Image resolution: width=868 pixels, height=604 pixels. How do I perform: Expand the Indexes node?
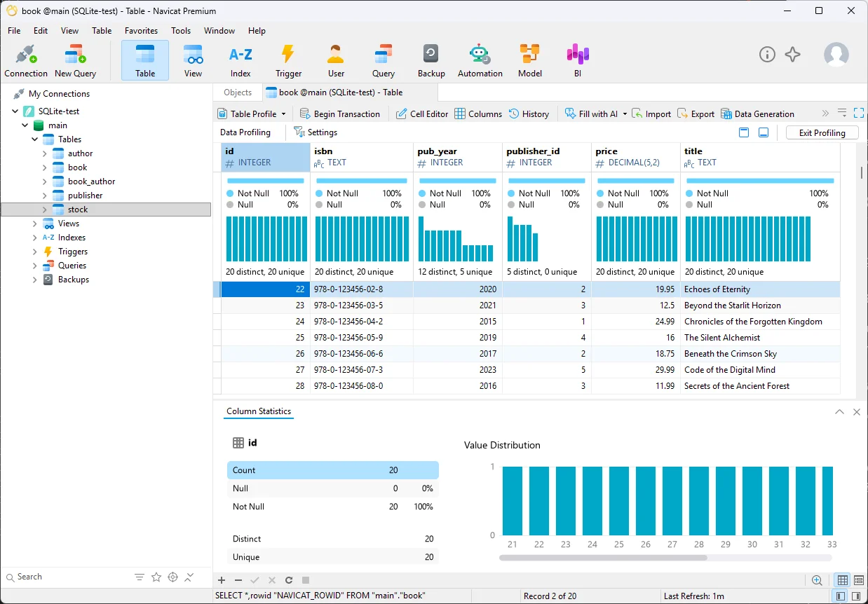point(35,237)
